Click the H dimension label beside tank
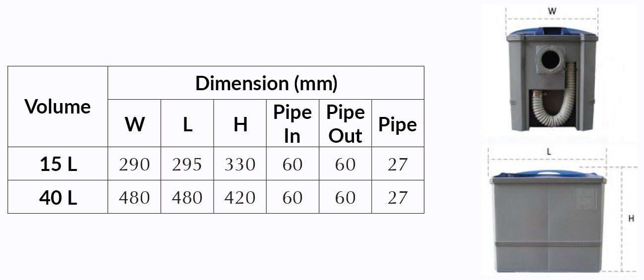644x280 pixels. click(631, 219)
